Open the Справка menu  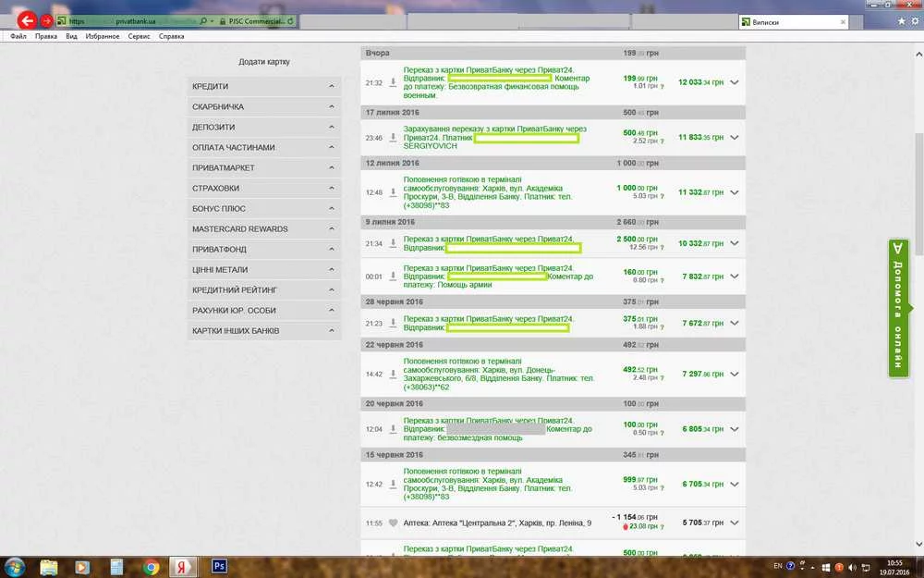tap(172, 37)
